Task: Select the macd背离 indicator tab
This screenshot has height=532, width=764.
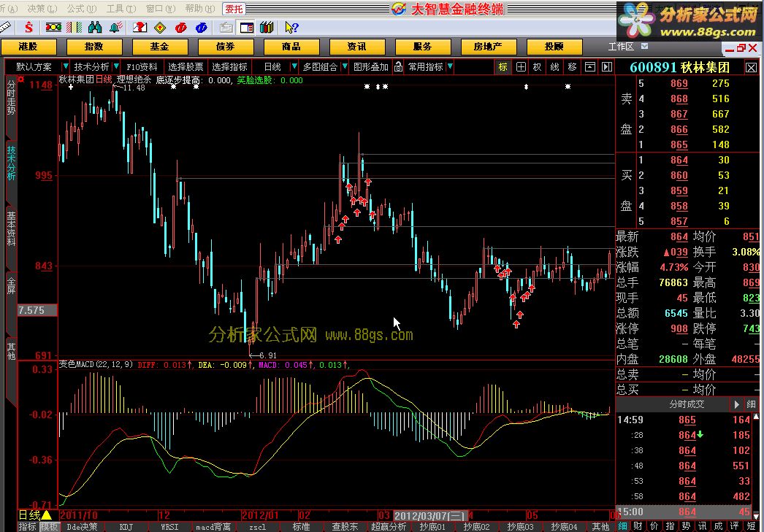Action: click(213, 527)
